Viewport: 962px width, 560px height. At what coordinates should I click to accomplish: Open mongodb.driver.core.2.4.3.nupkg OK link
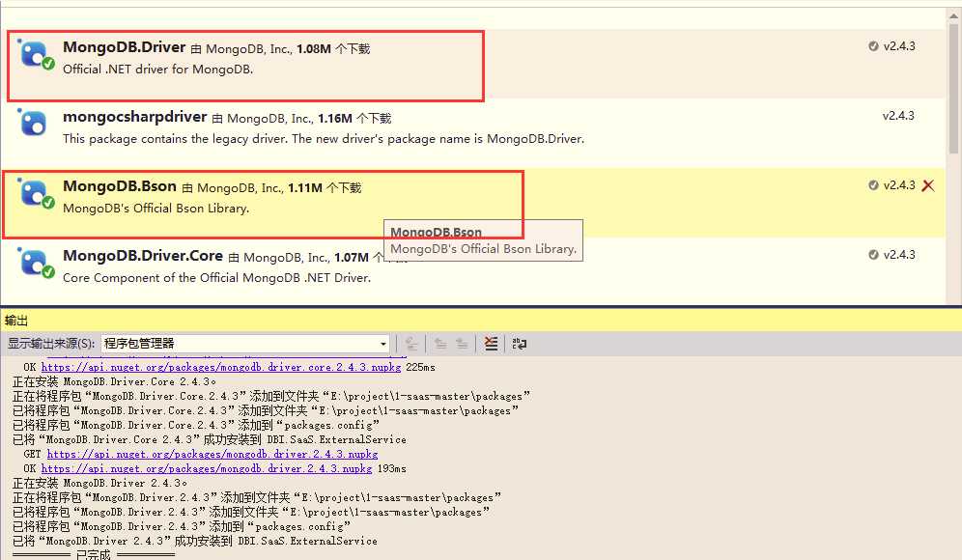(221, 367)
